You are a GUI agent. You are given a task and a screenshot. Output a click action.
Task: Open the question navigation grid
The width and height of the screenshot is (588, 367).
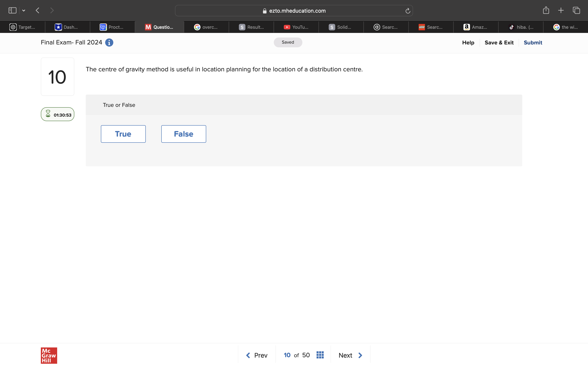point(320,355)
